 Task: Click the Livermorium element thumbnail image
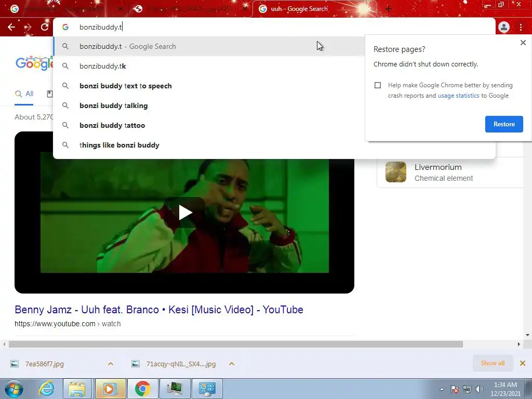pyautogui.click(x=395, y=172)
